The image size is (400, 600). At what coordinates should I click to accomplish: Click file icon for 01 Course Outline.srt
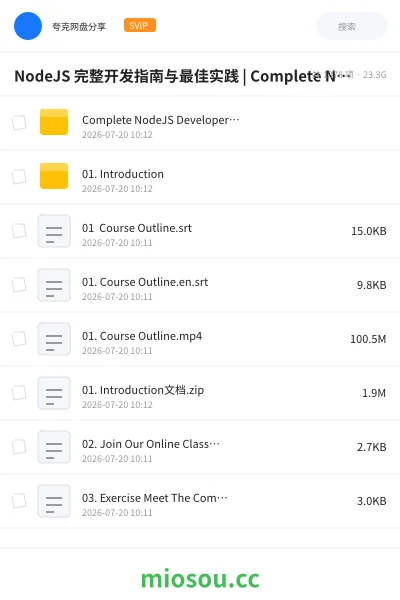click(54, 231)
